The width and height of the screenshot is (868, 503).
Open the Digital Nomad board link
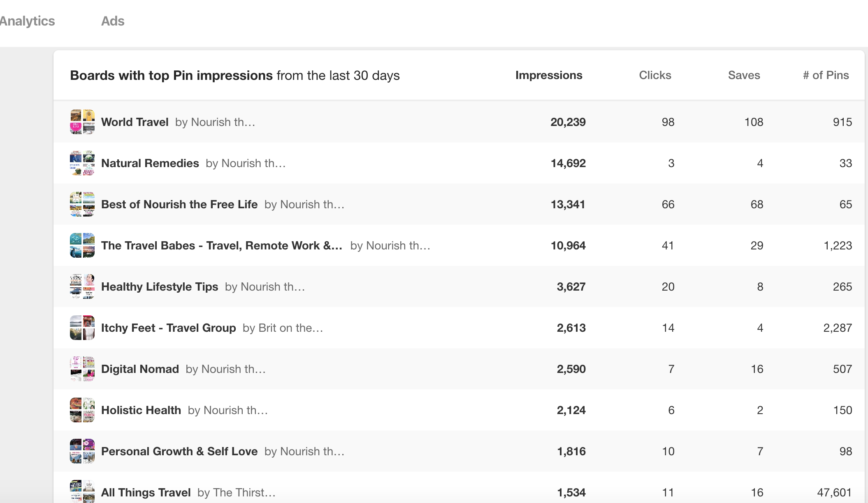point(140,369)
